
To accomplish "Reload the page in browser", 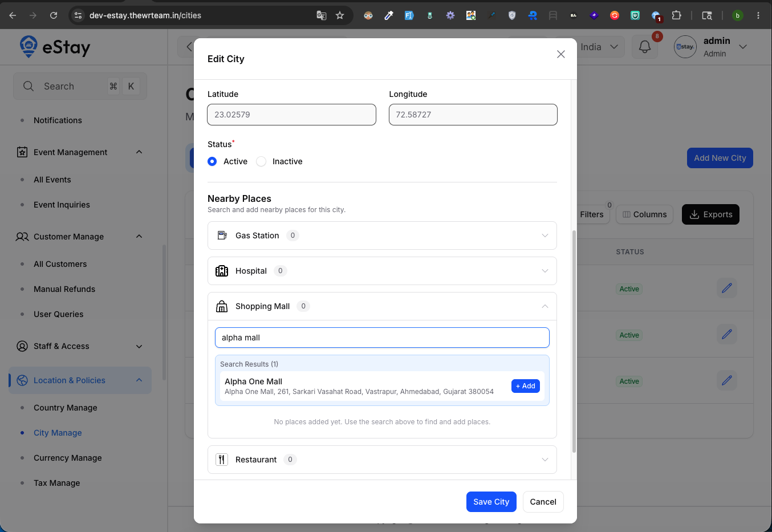I will tap(54, 15).
